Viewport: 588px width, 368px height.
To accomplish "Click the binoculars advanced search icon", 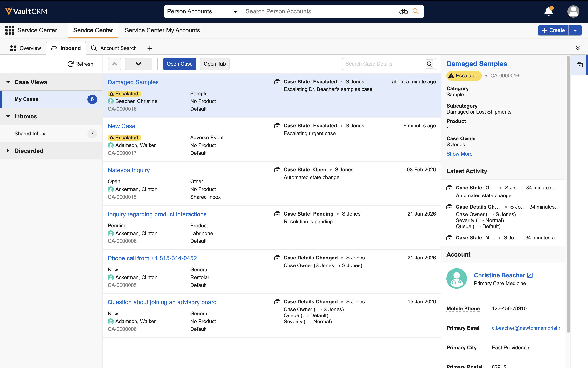I will [x=403, y=11].
